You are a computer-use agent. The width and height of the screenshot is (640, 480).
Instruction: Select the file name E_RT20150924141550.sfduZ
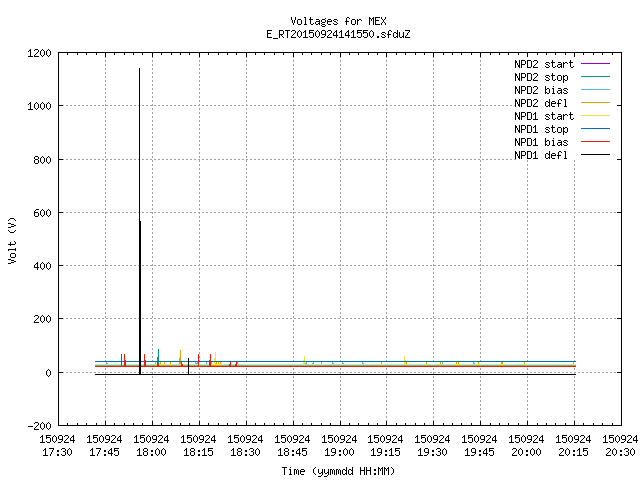(x=338, y=34)
